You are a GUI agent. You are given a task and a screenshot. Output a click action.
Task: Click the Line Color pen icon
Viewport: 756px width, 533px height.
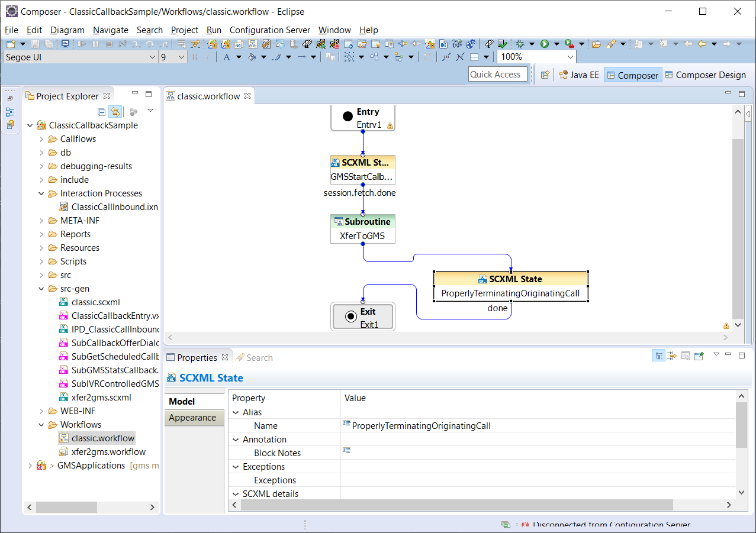pyautogui.click(x=276, y=57)
